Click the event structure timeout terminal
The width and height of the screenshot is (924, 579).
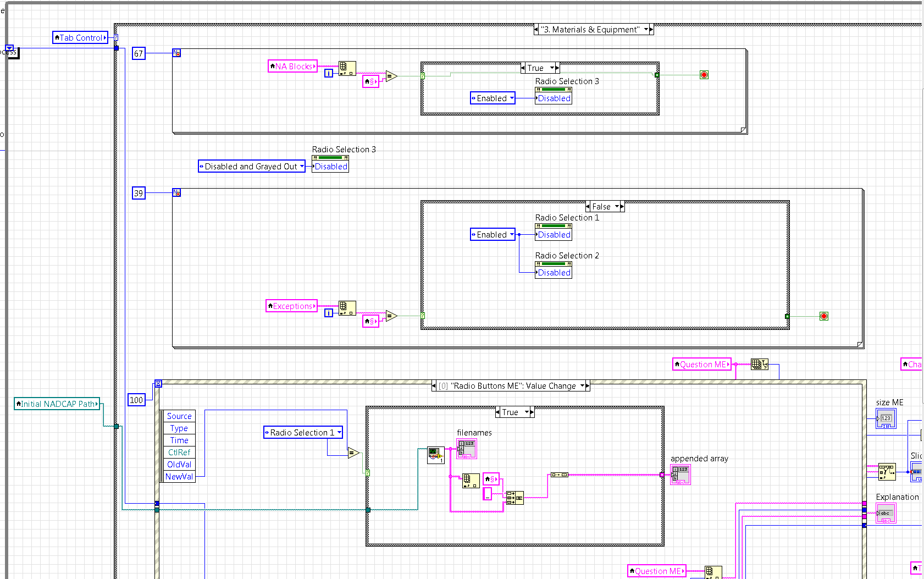(x=158, y=384)
